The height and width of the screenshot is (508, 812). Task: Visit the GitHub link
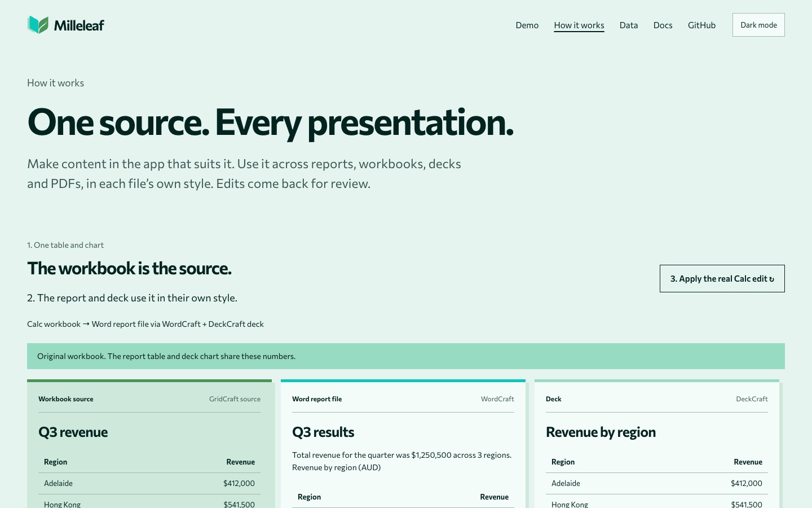coord(701,25)
